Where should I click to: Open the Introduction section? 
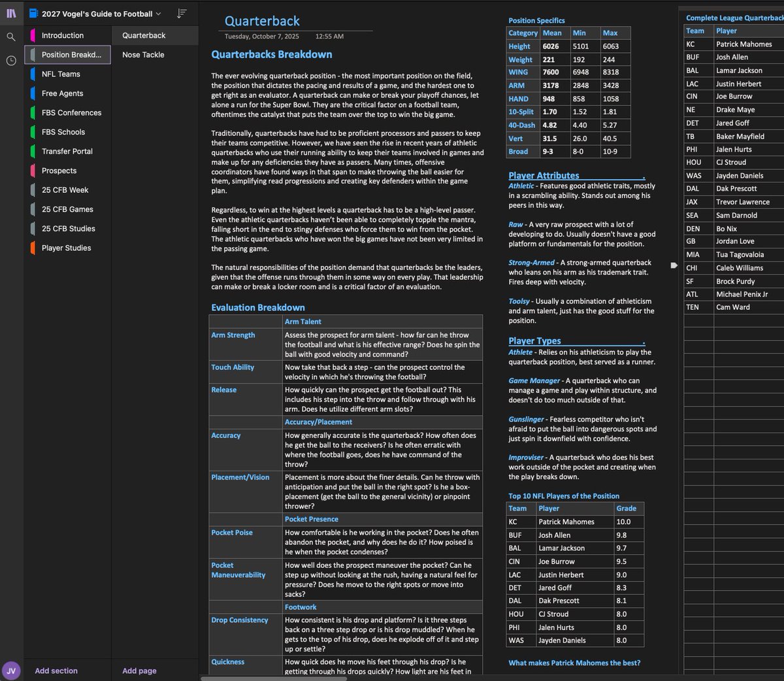coord(67,35)
